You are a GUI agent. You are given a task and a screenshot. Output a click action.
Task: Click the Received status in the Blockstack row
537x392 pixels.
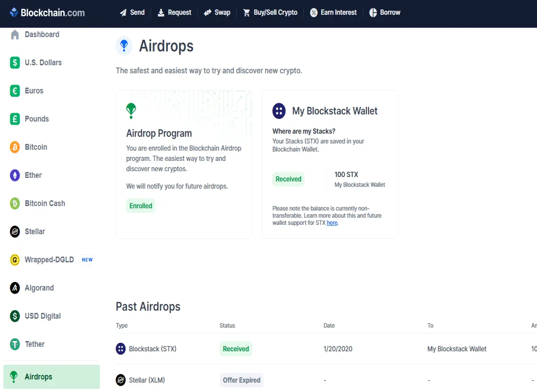tap(236, 349)
